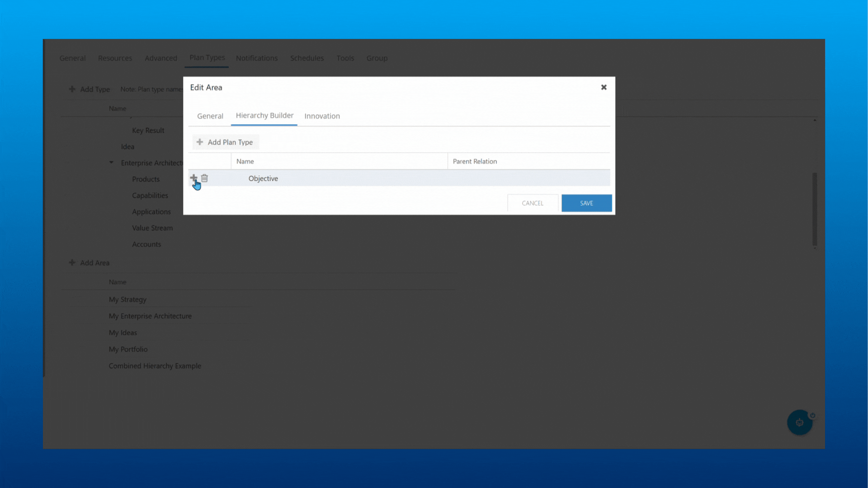Click the Name column header in the dialog
The image size is (868, 488).
(245, 161)
